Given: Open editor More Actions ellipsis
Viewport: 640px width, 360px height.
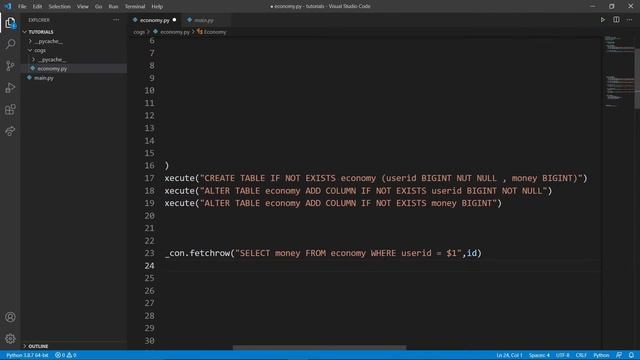Looking at the screenshot, I should pos(629,20).
